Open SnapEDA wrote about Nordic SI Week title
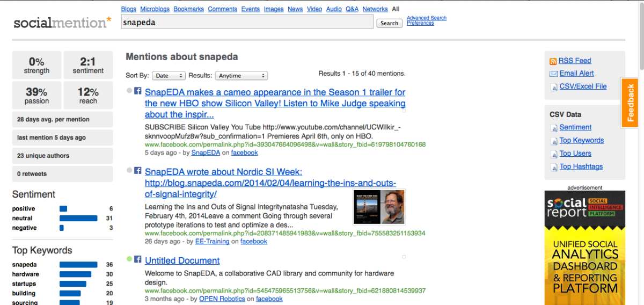 (x=270, y=183)
